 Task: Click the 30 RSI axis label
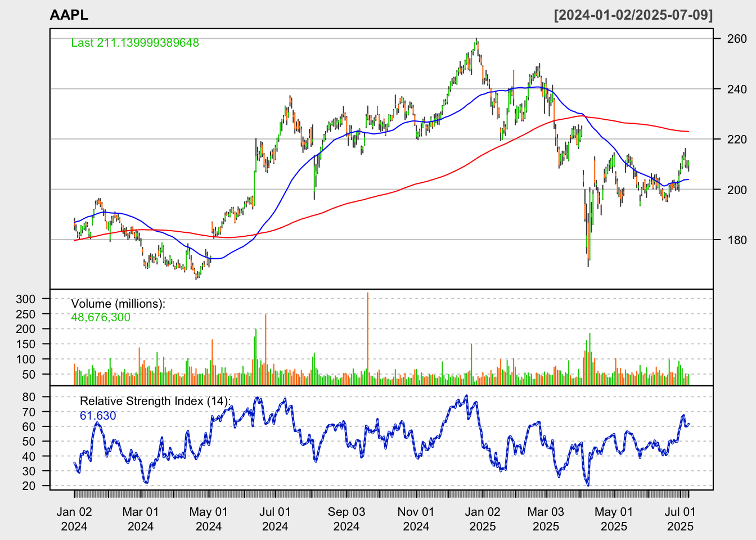(x=29, y=471)
